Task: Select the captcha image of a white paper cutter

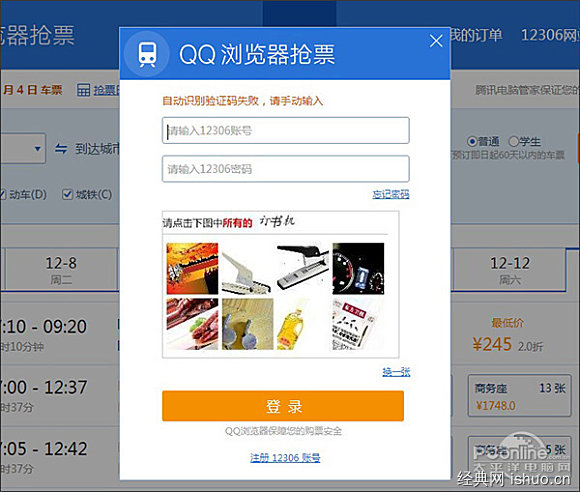Action: [247, 268]
